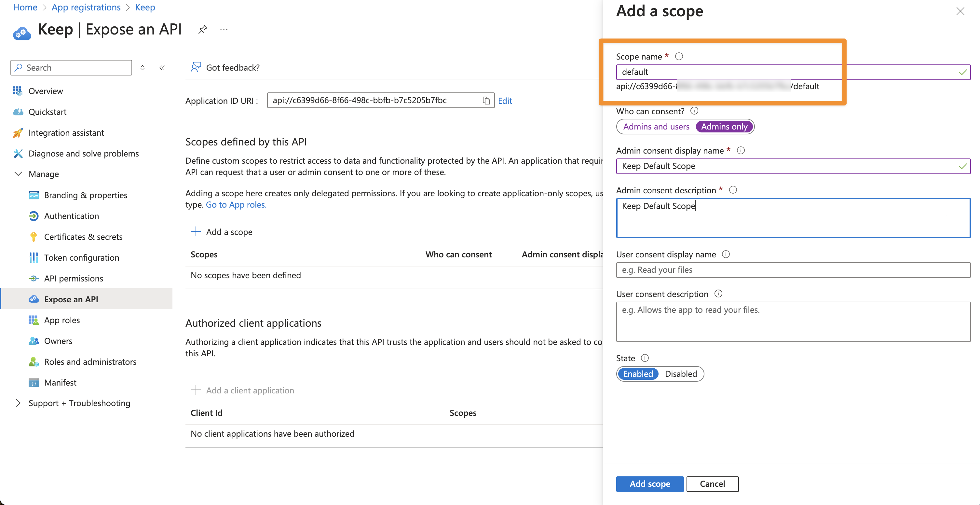The image size is (980, 505).
Task: Go to Home breadcrumb
Action: click(x=25, y=7)
